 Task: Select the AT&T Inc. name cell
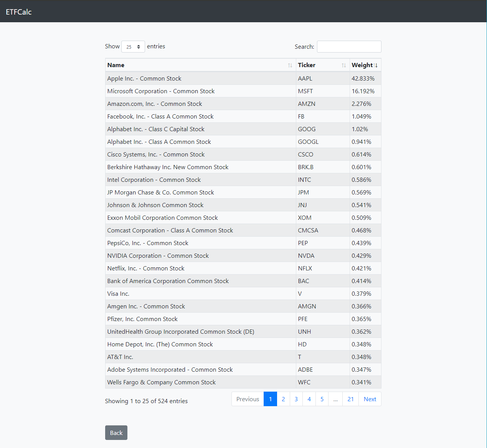coord(200,357)
